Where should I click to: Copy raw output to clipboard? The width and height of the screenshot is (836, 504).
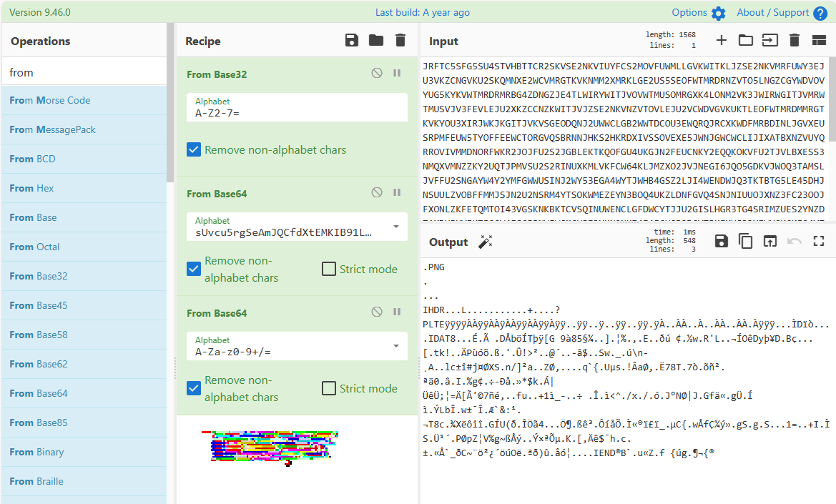(x=745, y=242)
